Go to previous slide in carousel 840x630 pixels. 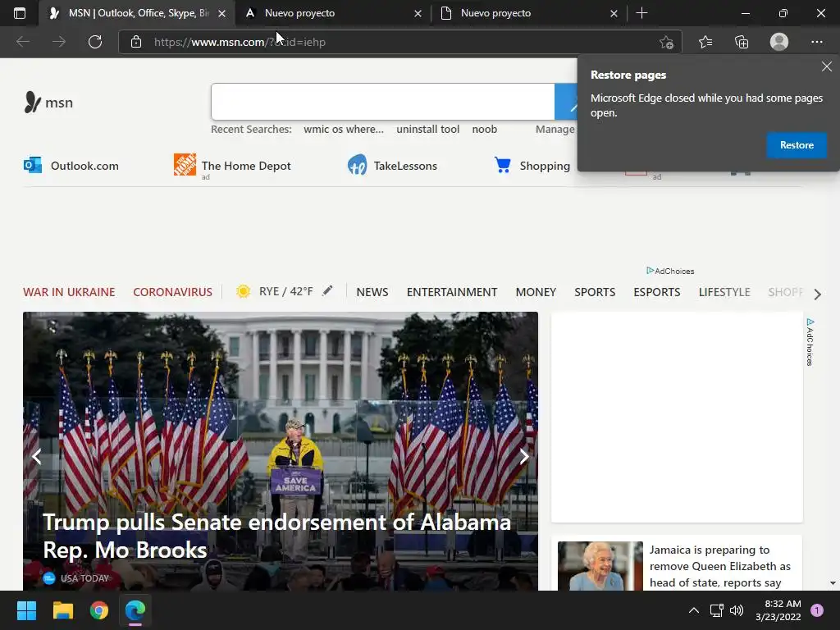(36, 456)
